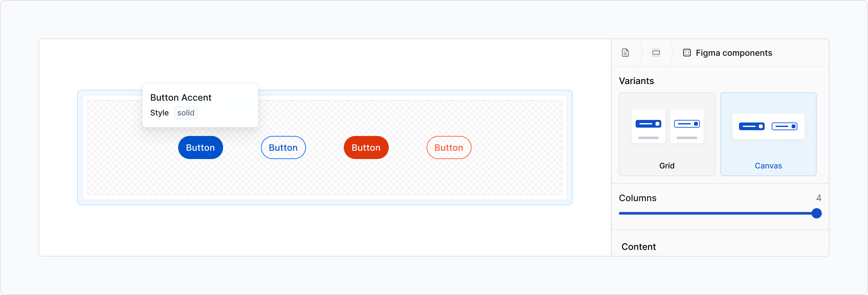
Task: Click the blue solid button preview in Grid variant
Action: [x=648, y=123]
